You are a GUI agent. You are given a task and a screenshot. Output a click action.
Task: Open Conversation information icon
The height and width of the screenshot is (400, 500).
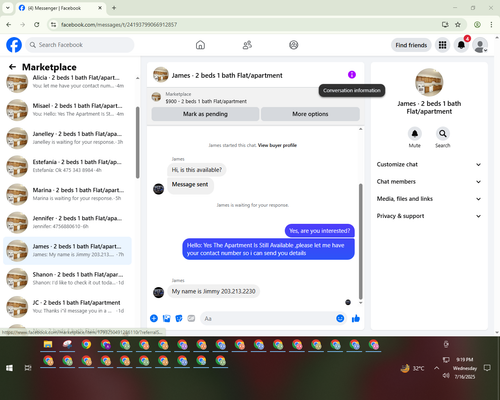point(352,75)
